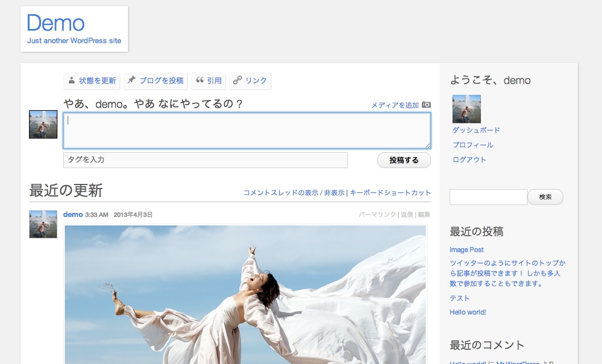
Task: Click the quotation mark icon on 引用
Action: [x=200, y=80]
